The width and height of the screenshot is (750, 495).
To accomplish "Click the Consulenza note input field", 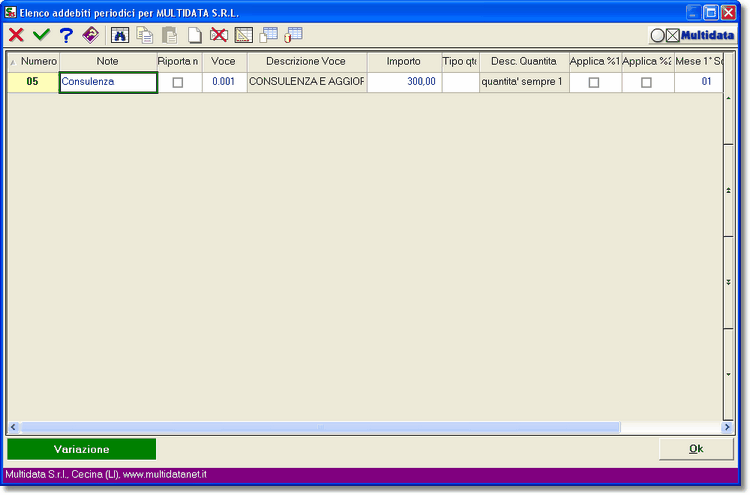I will (x=108, y=82).
